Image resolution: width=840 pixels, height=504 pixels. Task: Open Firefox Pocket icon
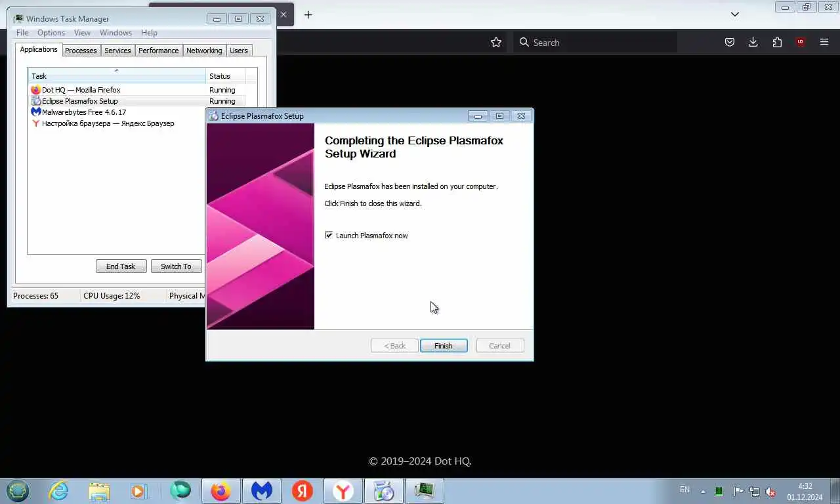coord(729,42)
